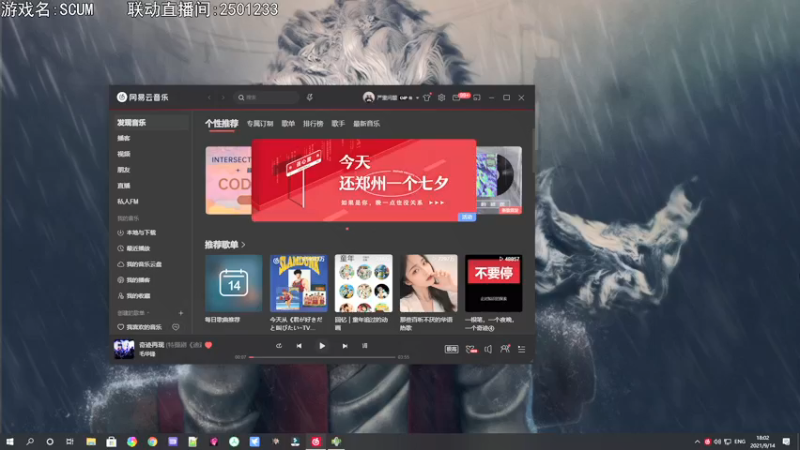
Task: Open the skin theme shirt icon
Action: pyautogui.click(x=427, y=97)
